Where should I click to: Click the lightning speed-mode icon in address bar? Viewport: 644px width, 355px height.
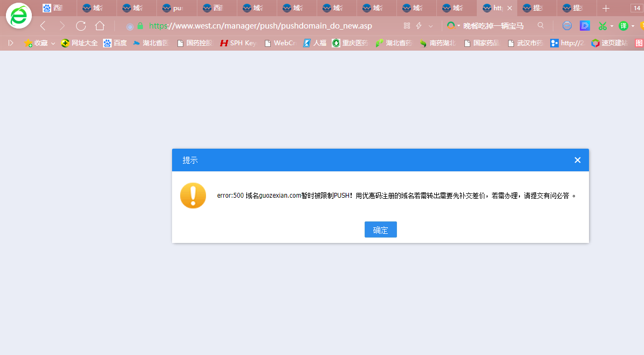pos(419,25)
